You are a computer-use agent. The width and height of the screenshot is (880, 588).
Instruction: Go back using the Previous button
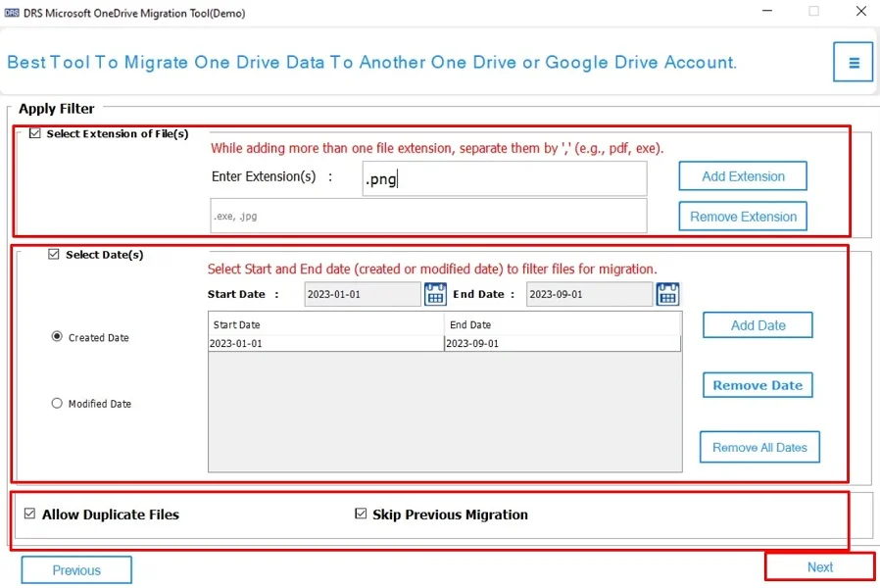tap(75, 569)
